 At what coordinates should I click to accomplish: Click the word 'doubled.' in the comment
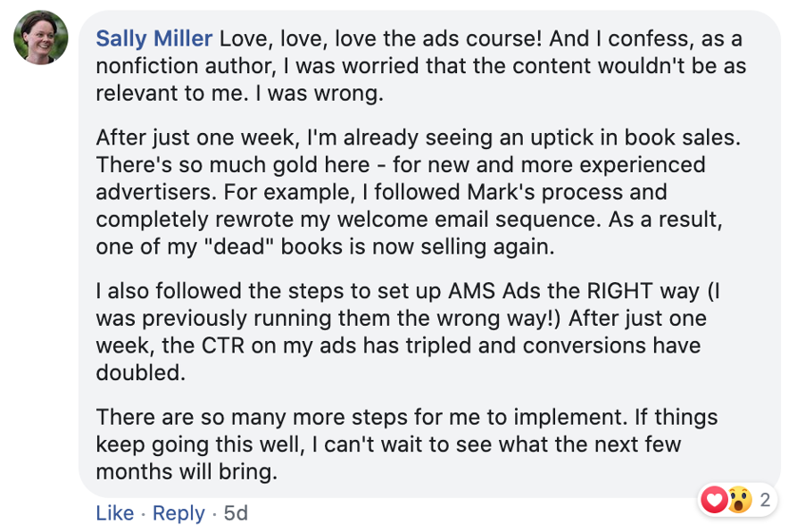[x=140, y=373]
